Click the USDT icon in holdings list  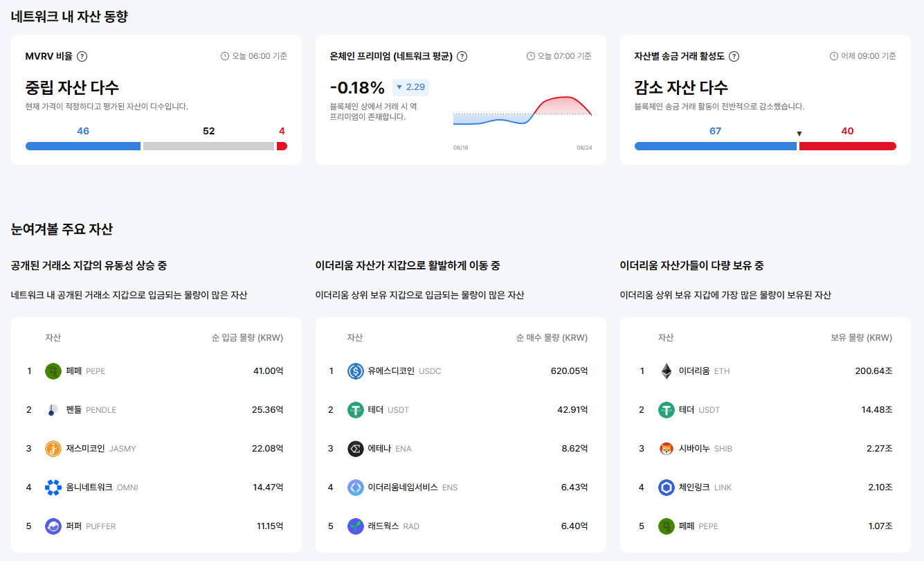tap(667, 410)
